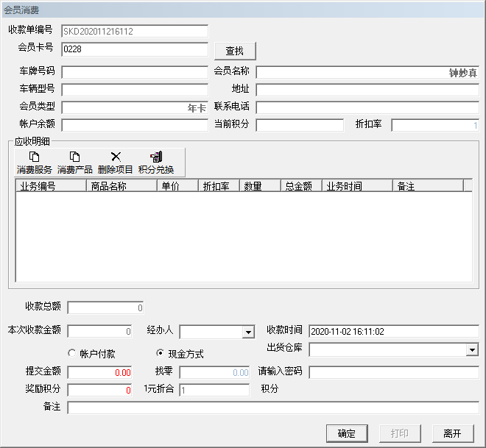Expand the 出货仓库 dropdown
This screenshot has height=448, width=486.
click(473, 350)
